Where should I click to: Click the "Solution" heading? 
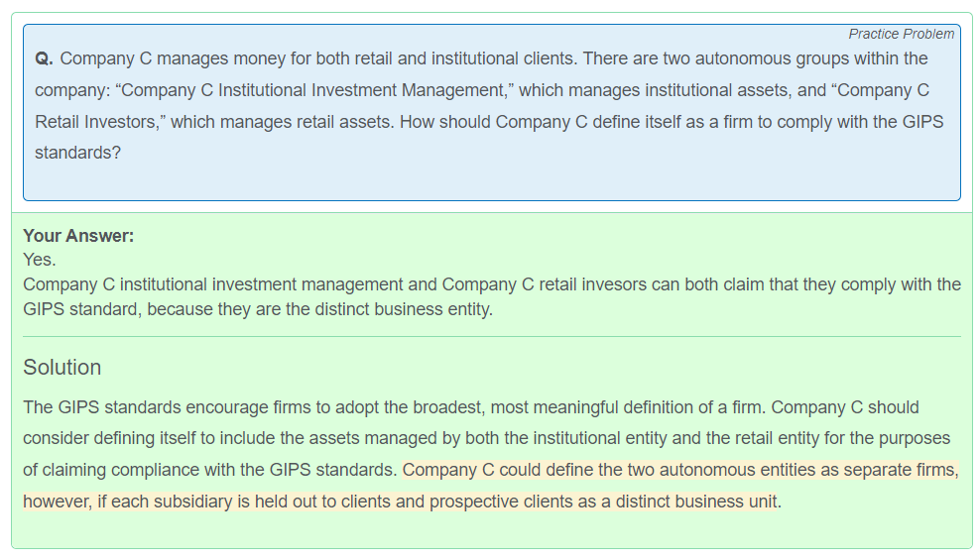tap(61, 367)
